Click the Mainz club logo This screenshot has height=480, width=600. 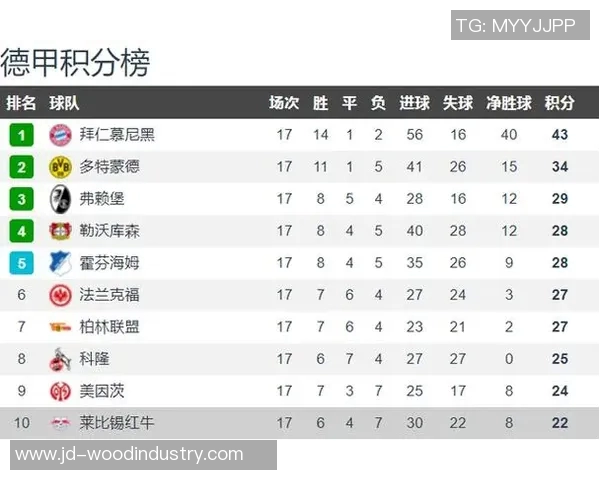[60, 391]
